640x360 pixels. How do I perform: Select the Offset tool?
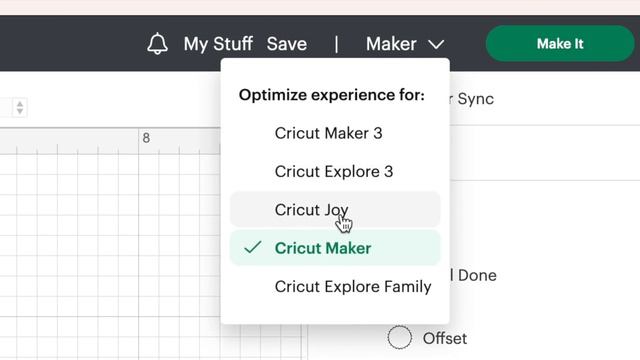click(x=427, y=338)
